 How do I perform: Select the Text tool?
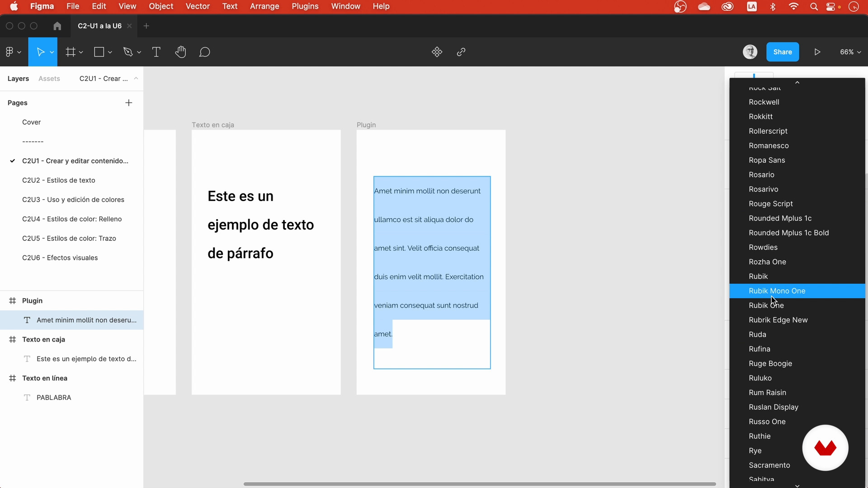[x=156, y=52]
